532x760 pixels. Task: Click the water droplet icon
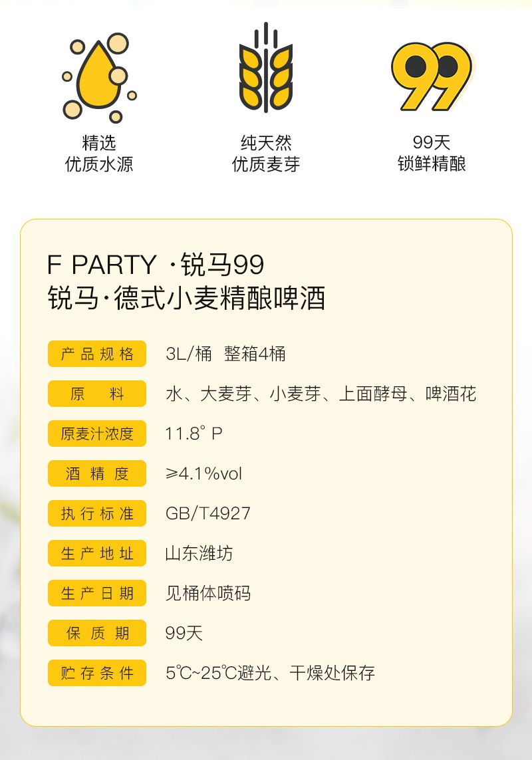[x=99, y=78]
